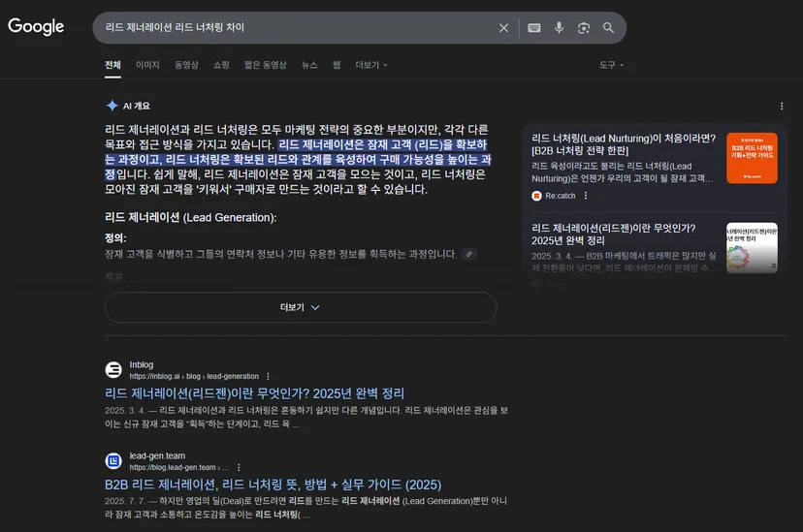Open the lead-gen.team result three-dot menu

click(x=239, y=467)
